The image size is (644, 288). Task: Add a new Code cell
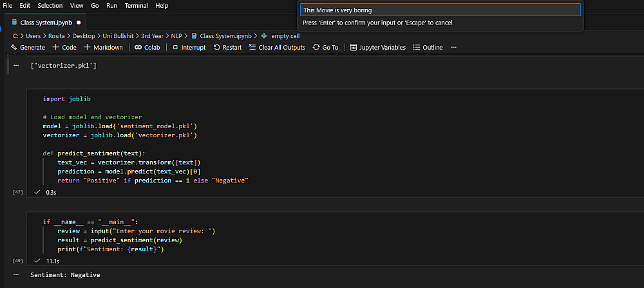(64, 48)
